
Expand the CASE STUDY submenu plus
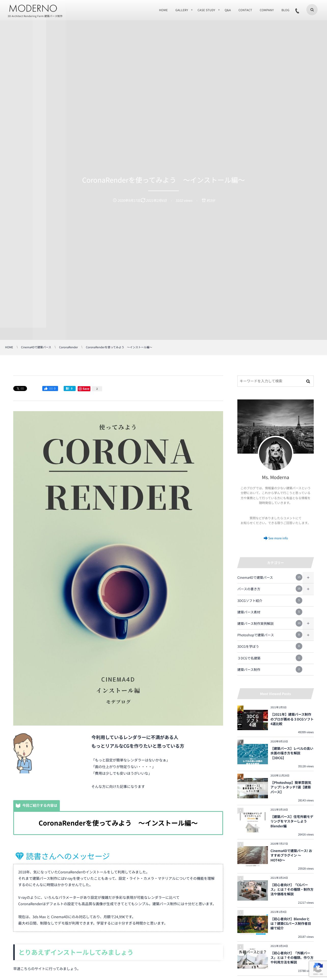[x=219, y=10]
